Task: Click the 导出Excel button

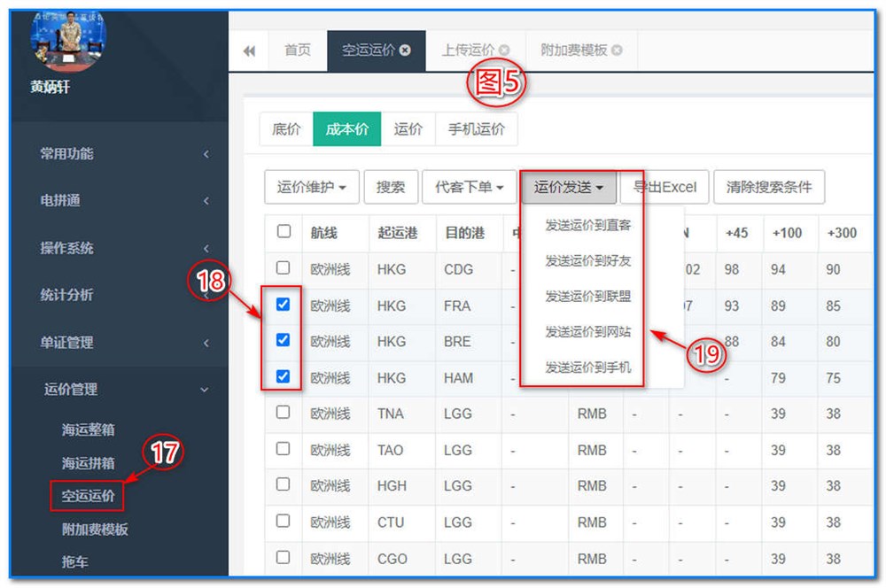Action: click(x=664, y=187)
